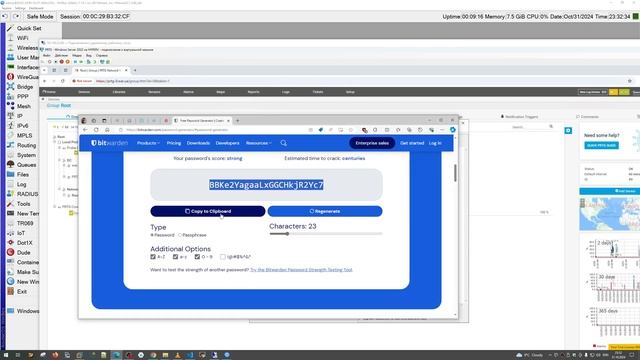Open VLC from the taskbar
640x360 pixels.
click(178, 355)
